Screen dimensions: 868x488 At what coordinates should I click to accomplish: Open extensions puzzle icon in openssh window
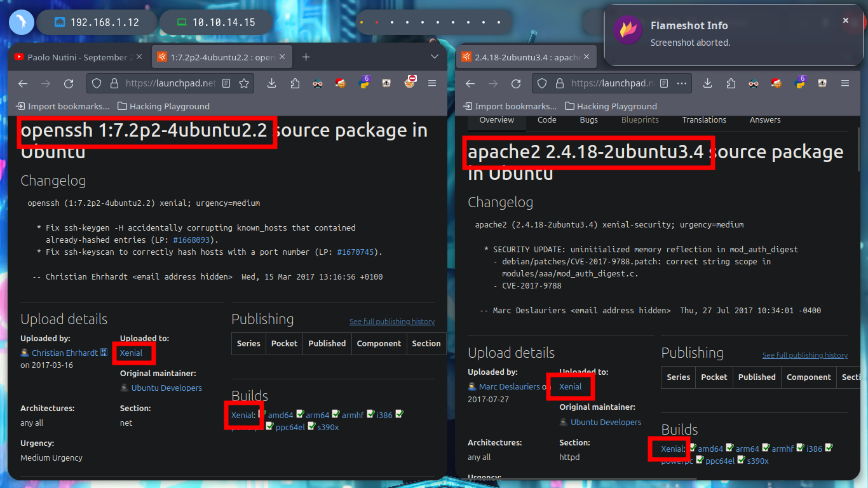click(x=295, y=83)
